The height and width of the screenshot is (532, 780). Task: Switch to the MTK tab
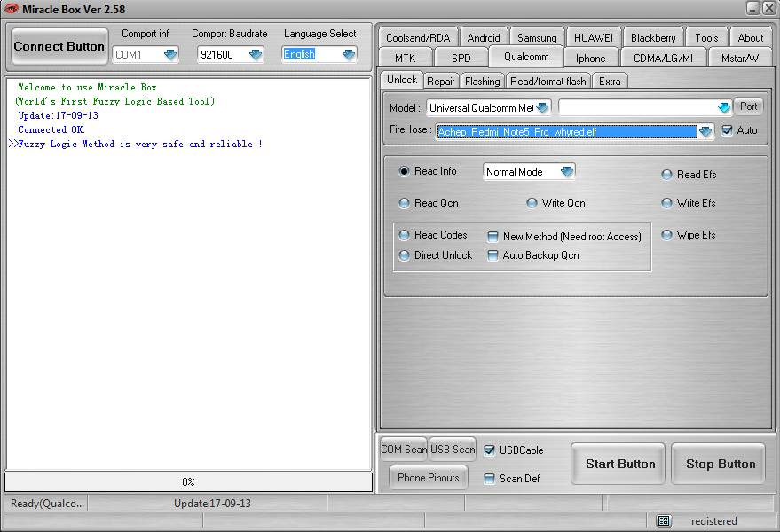coord(405,59)
